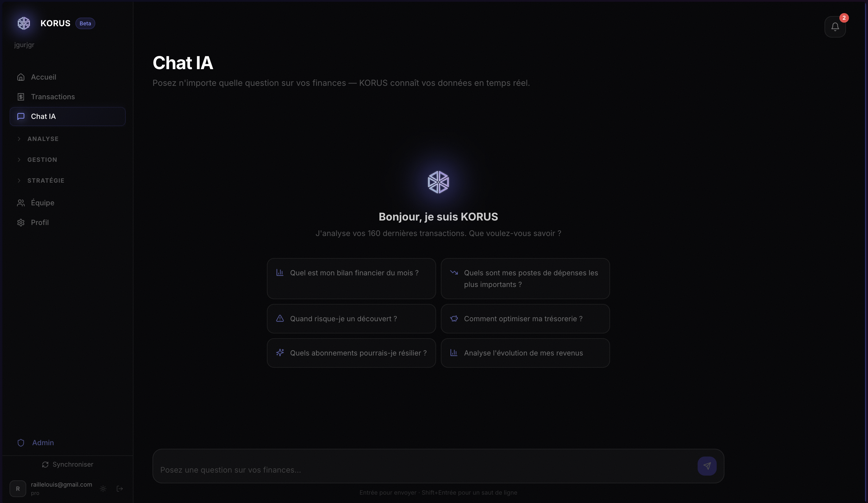868x503 pixels.
Task: Click the Transactions receipt icon
Action: click(x=21, y=97)
